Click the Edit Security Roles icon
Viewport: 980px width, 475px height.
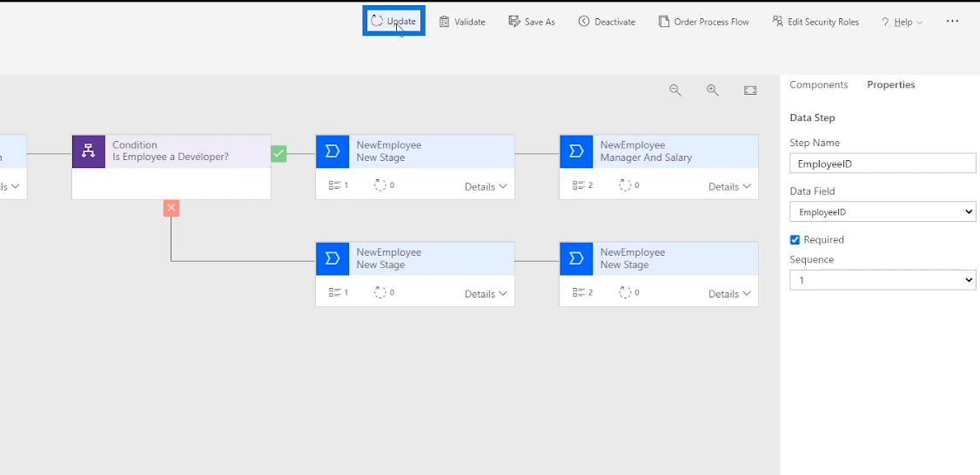777,22
